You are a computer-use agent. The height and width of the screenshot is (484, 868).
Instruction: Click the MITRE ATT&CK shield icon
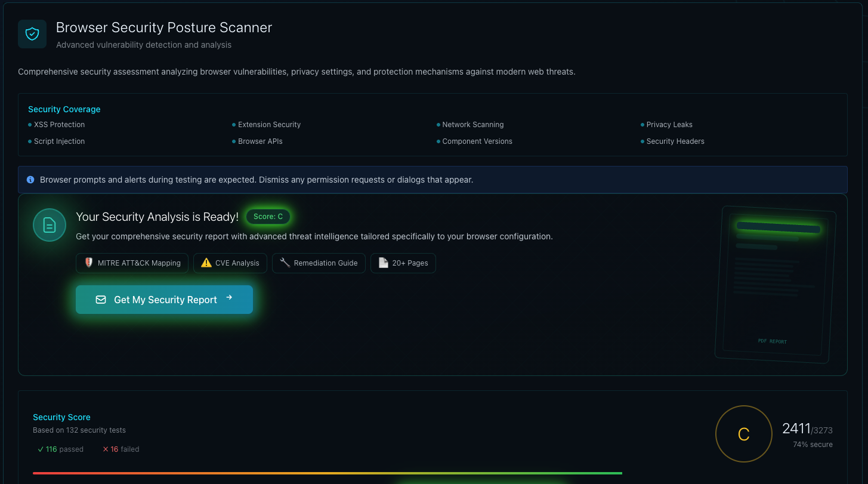88,263
